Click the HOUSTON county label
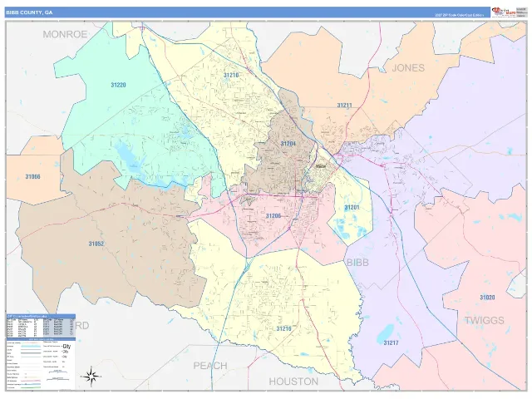The height and width of the screenshot is (399, 532). point(293,382)
